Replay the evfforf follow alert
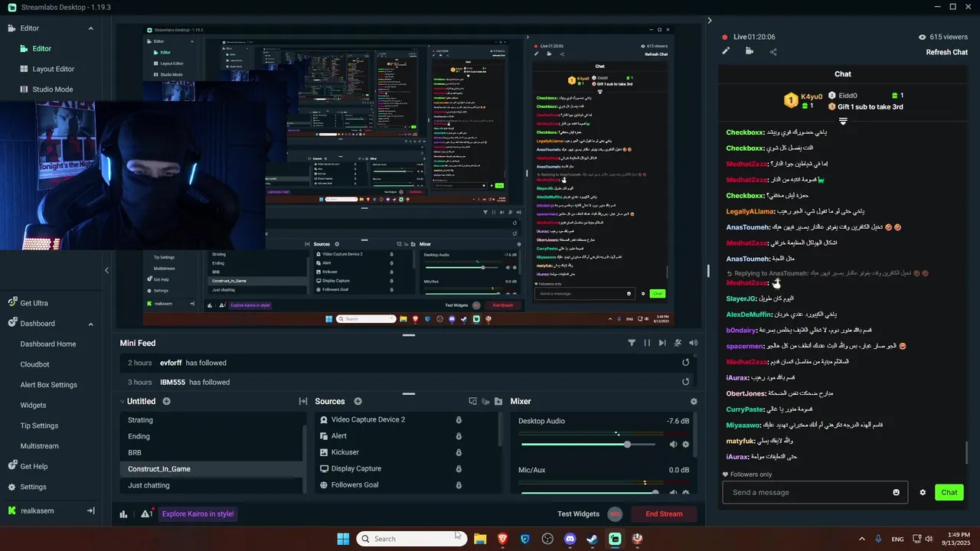 685,363
